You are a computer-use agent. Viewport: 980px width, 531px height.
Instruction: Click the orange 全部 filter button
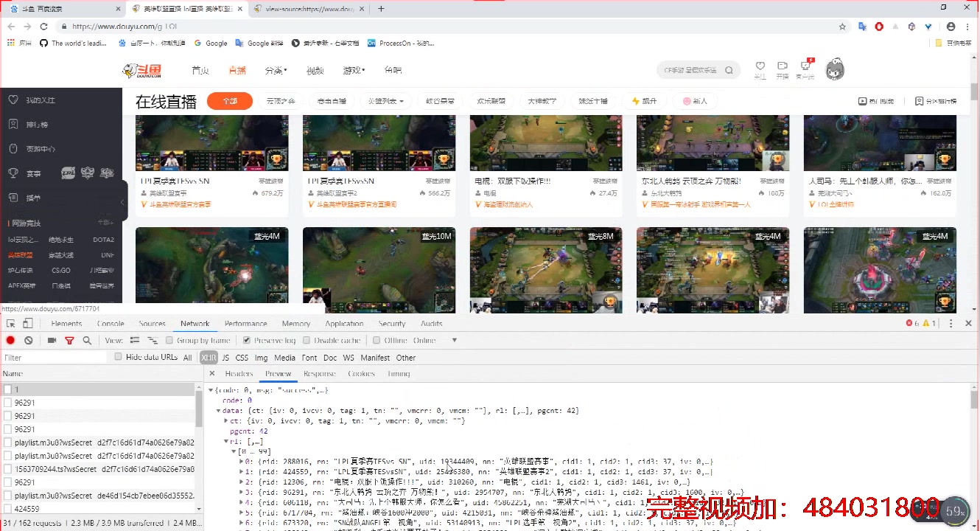230,101
